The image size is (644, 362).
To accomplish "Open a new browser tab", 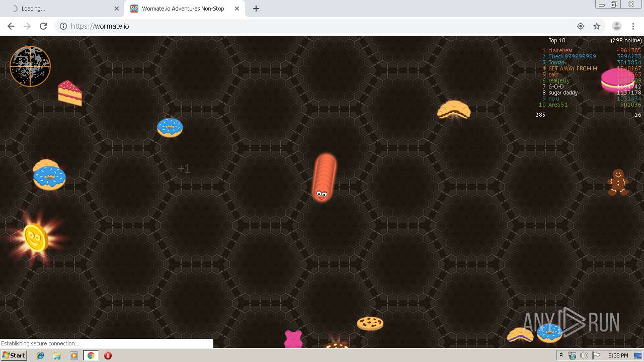I will pos(256,9).
